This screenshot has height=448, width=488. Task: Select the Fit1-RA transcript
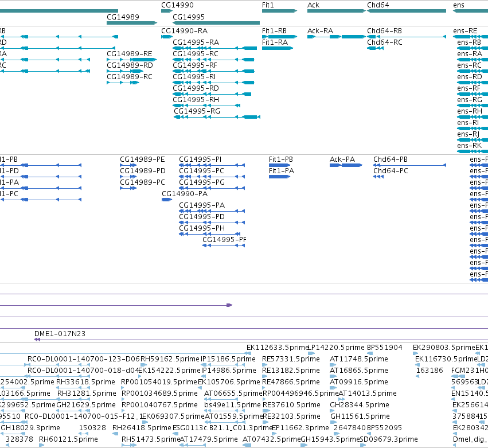278,48
